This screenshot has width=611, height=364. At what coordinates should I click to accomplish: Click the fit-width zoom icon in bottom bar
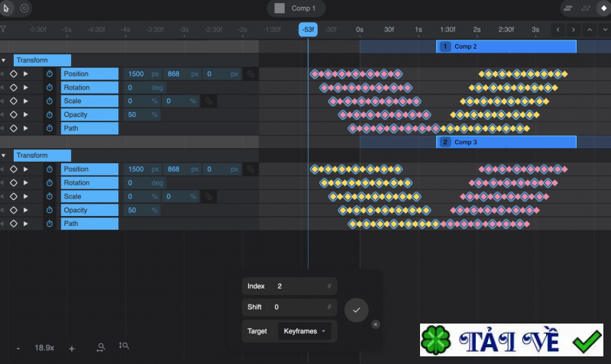(x=101, y=347)
